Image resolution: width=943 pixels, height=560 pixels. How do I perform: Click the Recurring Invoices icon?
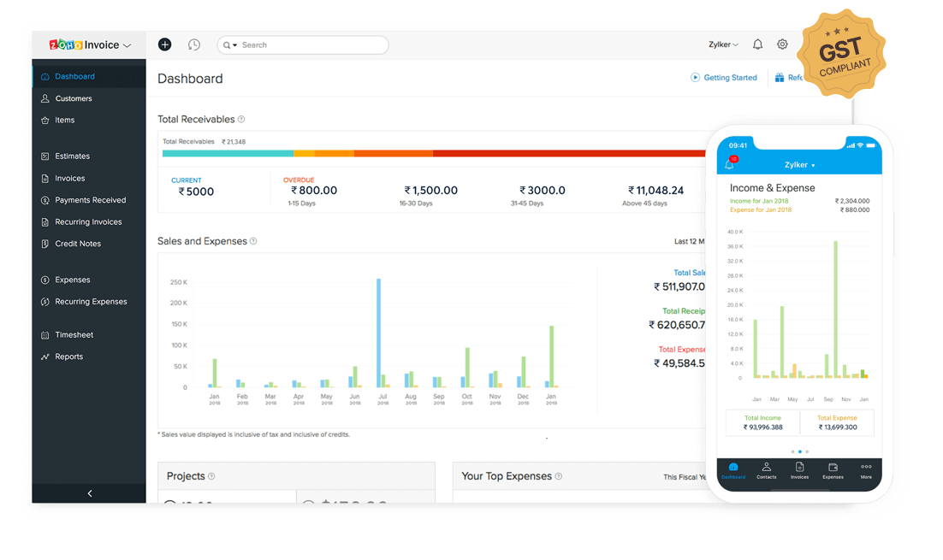[45, 222]
